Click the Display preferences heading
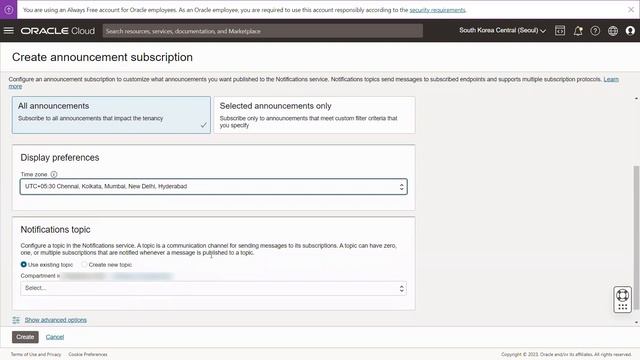This screenshot has height=360, width=640. (60, 158)
